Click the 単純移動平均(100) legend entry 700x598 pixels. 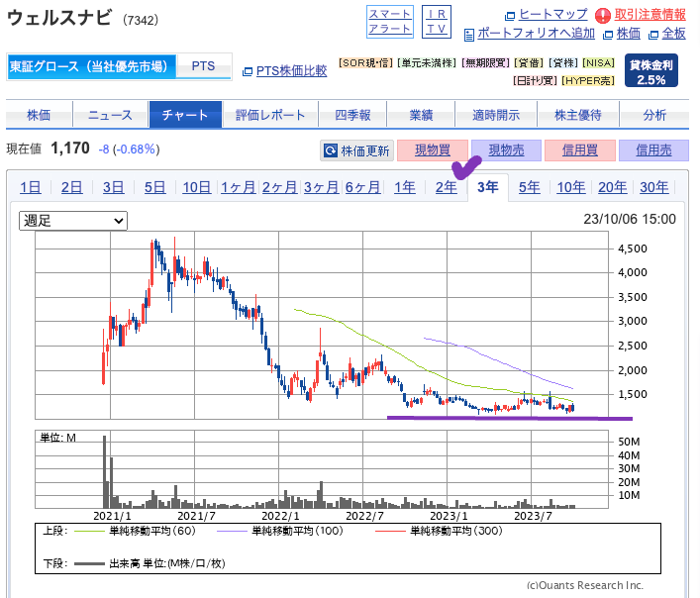[x=280, y=531]
